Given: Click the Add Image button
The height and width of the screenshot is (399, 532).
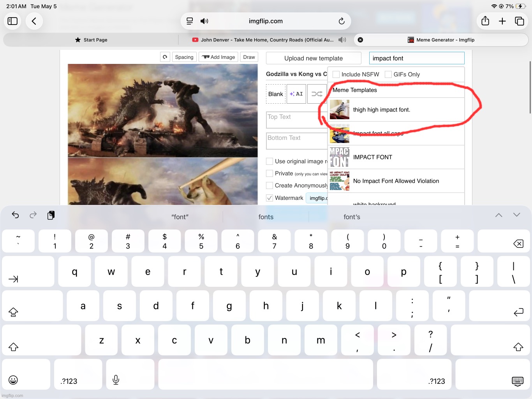Looking at the screenshot, I should (218, 57).
